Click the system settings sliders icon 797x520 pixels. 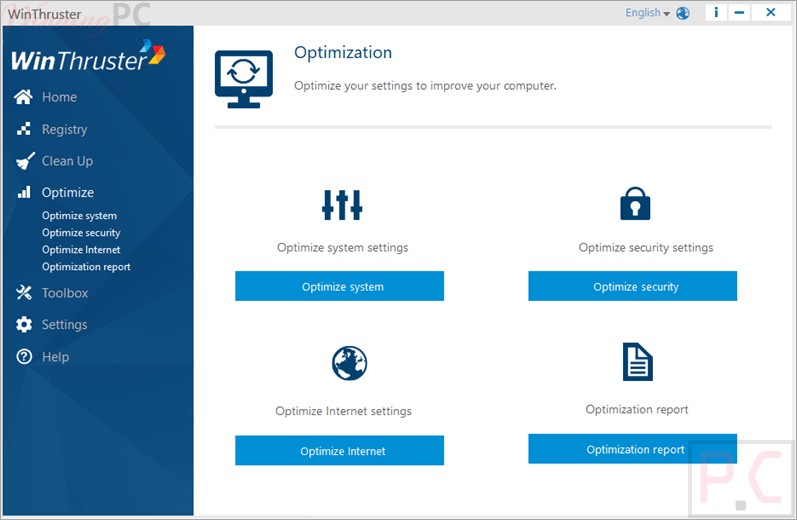pyautogui.click(x=342, y=205)
